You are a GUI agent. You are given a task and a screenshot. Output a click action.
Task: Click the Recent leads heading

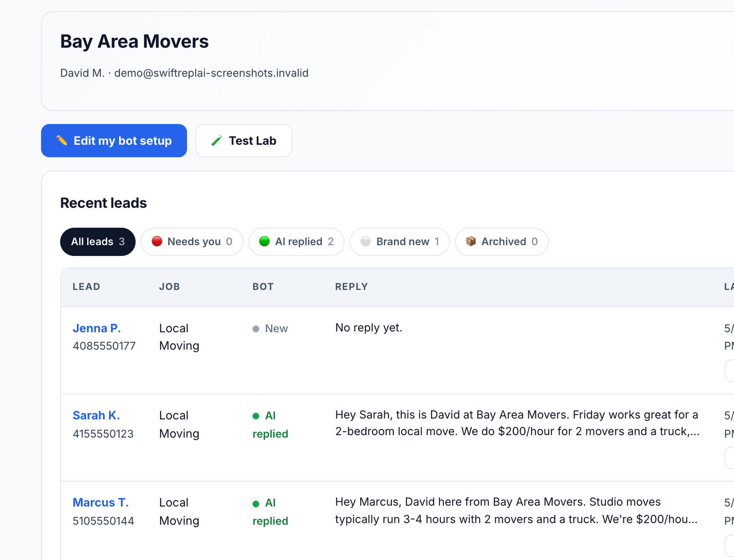pyautogui.click(x=104, y=203)
